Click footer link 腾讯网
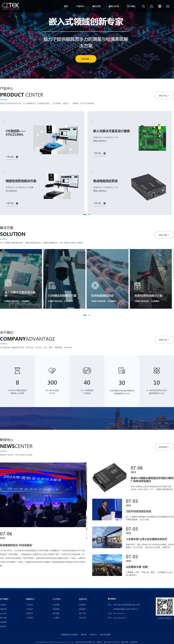This screenshot has height=644, width=174. click(84, 634)
